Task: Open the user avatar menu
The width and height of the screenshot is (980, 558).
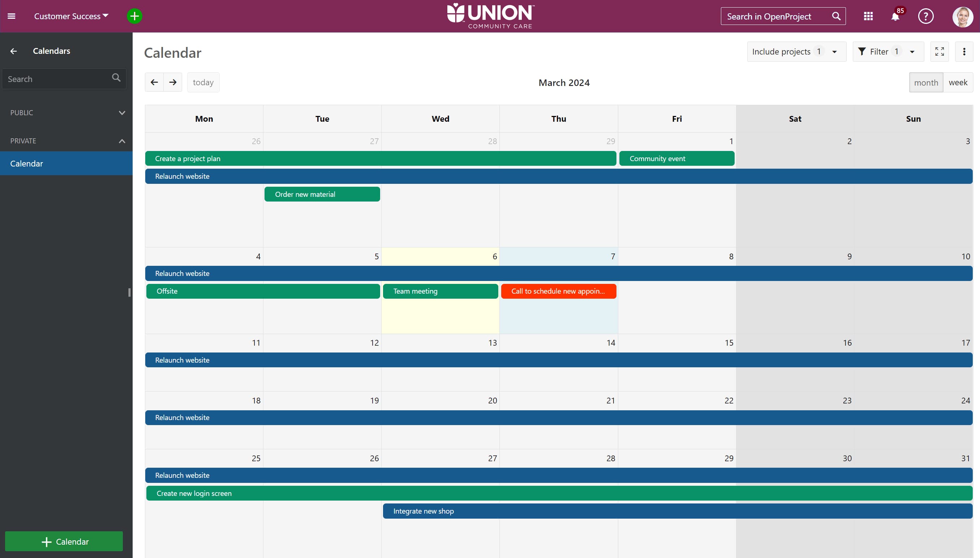Action: pos(962,17)
